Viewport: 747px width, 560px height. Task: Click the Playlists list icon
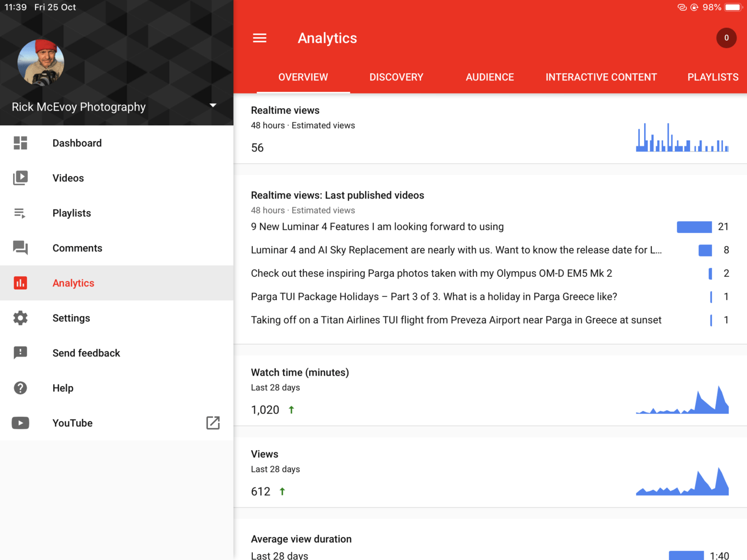(x=20, y=213)
